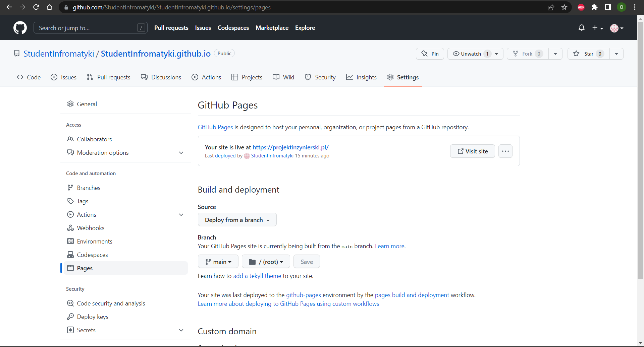Open the projektinzynierski.pl site link
The height and width of the screenshot is (347, 644).
[x=290, y=147]
